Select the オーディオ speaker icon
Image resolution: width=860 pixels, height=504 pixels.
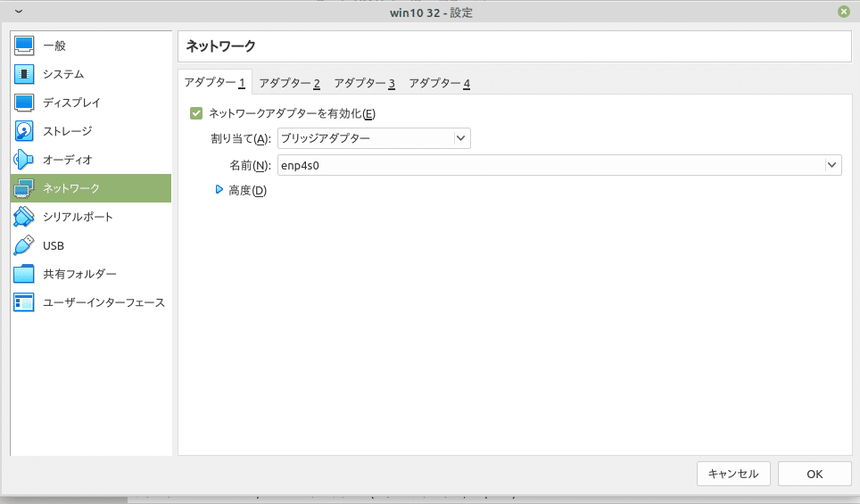pos(24,160)
